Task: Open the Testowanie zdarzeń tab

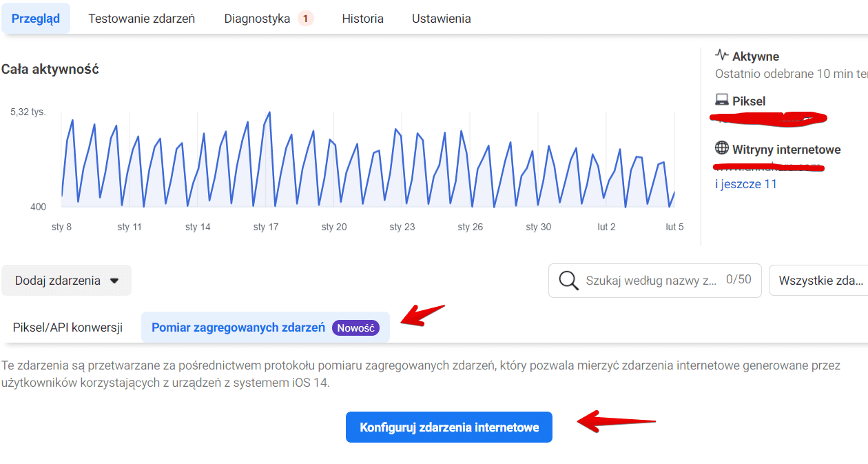Action: (x=141, y=19)
